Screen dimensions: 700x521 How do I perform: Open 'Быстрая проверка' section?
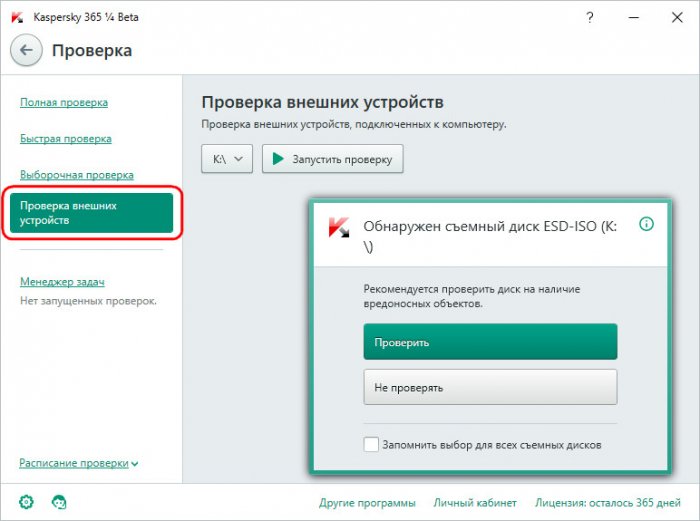pos(66,138)
